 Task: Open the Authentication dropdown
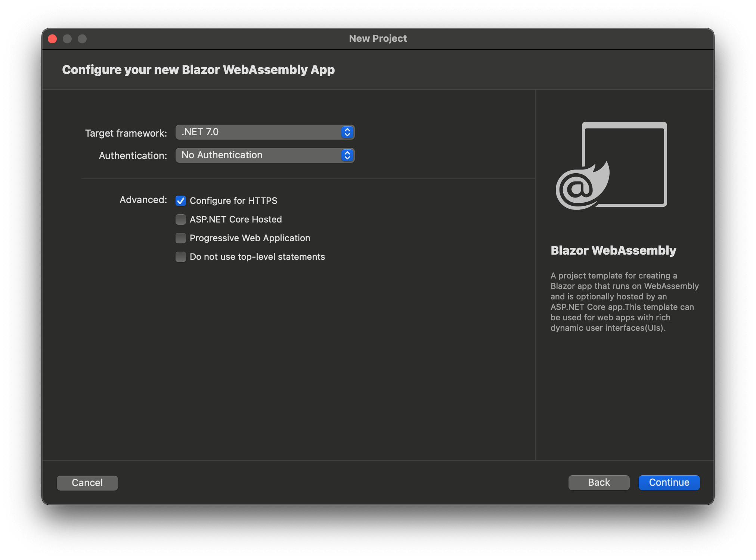(x=265, y=155)
